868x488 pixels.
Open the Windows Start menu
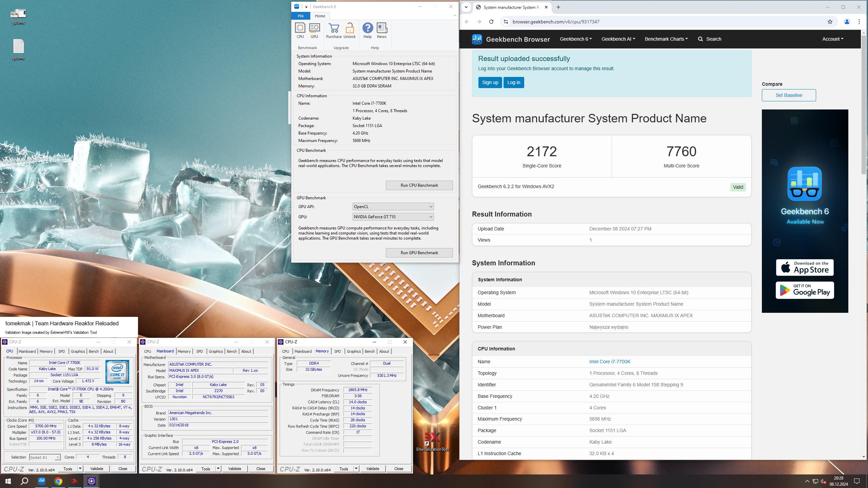click(x=8, y=481)
